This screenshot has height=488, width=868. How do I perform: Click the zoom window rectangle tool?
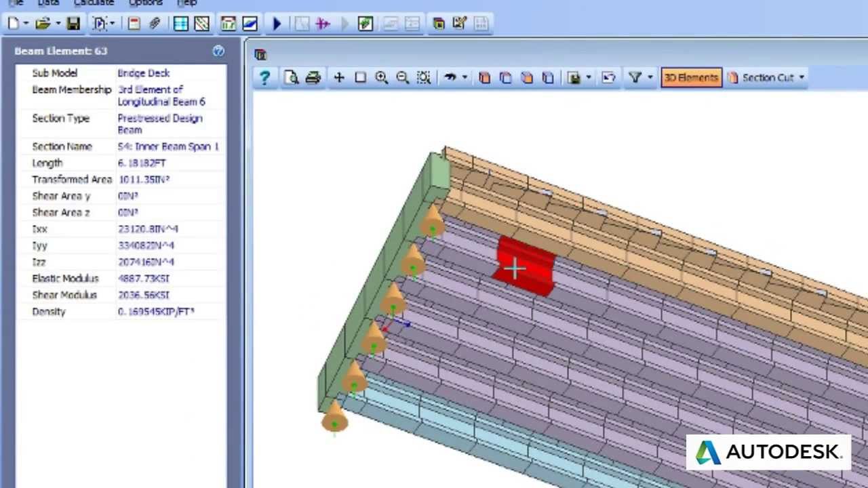[x=360, y=78]
